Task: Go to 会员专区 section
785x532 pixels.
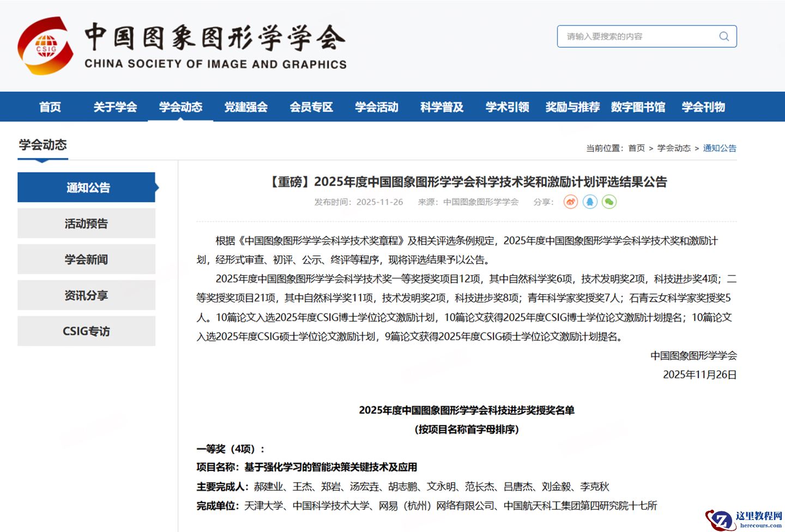Action: coord(311,107)
